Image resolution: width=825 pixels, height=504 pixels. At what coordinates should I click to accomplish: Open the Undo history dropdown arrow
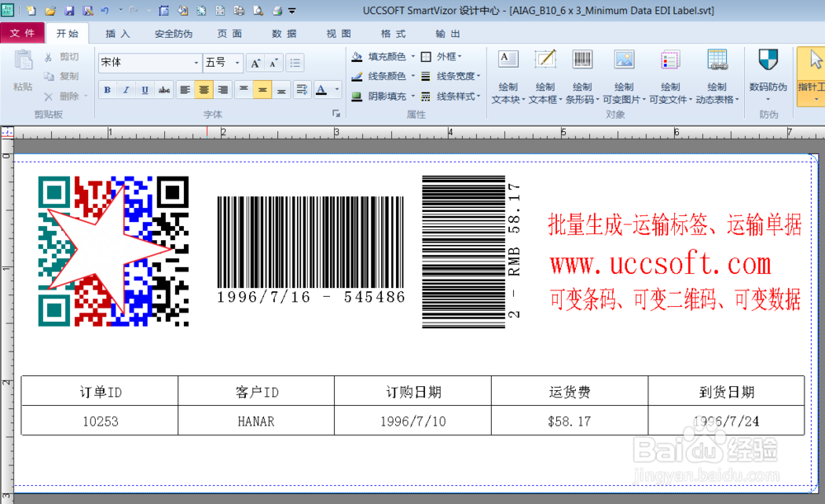pyautogui.click(x=120, y=11)
